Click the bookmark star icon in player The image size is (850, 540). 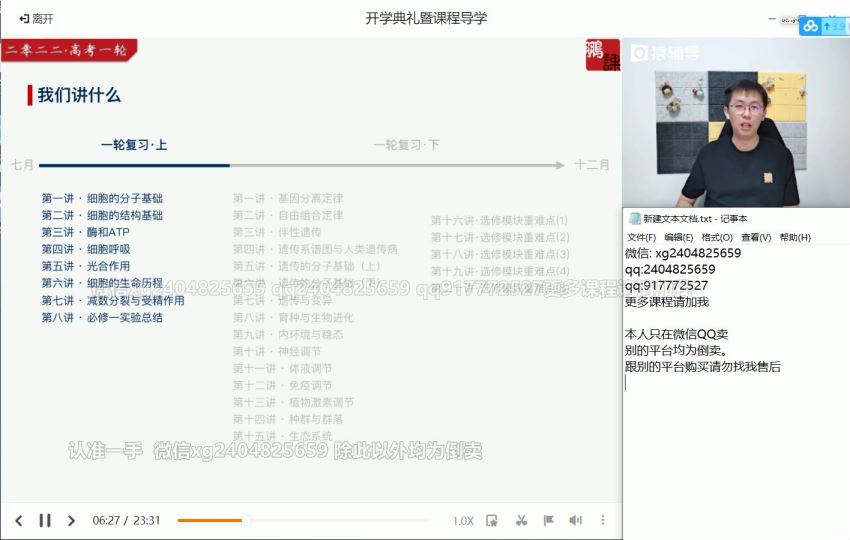pyautogui.click(x=492, y=520)
